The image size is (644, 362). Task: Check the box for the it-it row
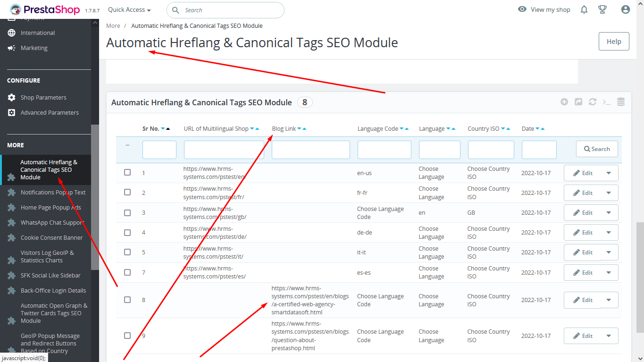(x=127, y=252)
